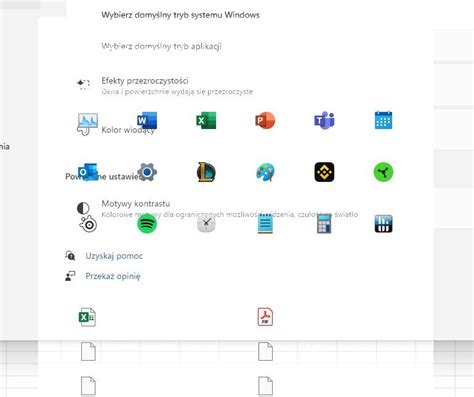Open the green Razer Cortex icon
Image resolution: width=474 pixels, height=397 pixels.
(383, 172)
